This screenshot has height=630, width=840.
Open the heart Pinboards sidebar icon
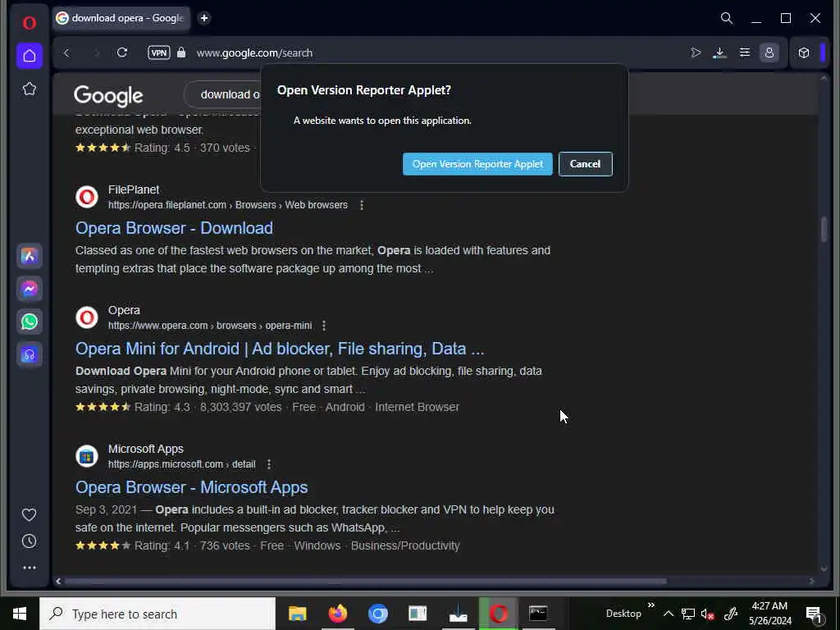click(x=29, y=515)
